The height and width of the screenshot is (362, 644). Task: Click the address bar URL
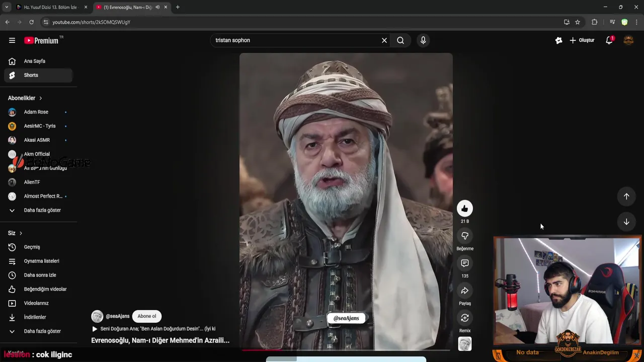click(x=91, y=22)
